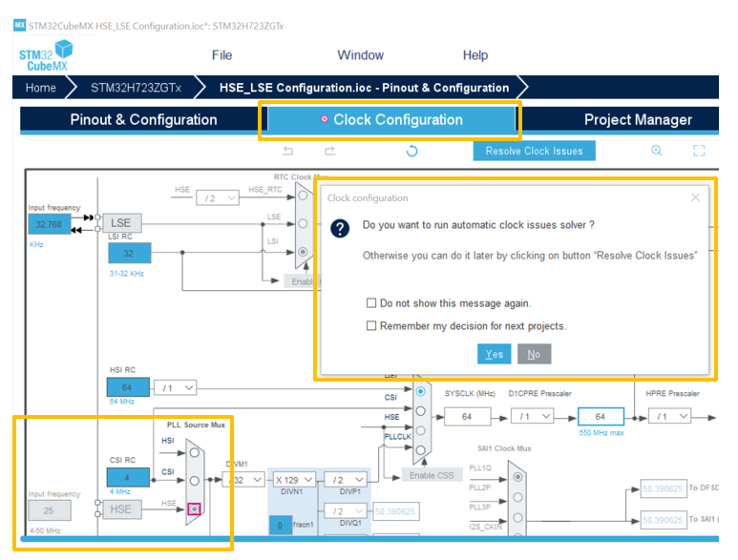Select PLL3P radio in SAI1 Clock Mux
The width and height of the screenshot is (738, 560).
pos(517,518)
